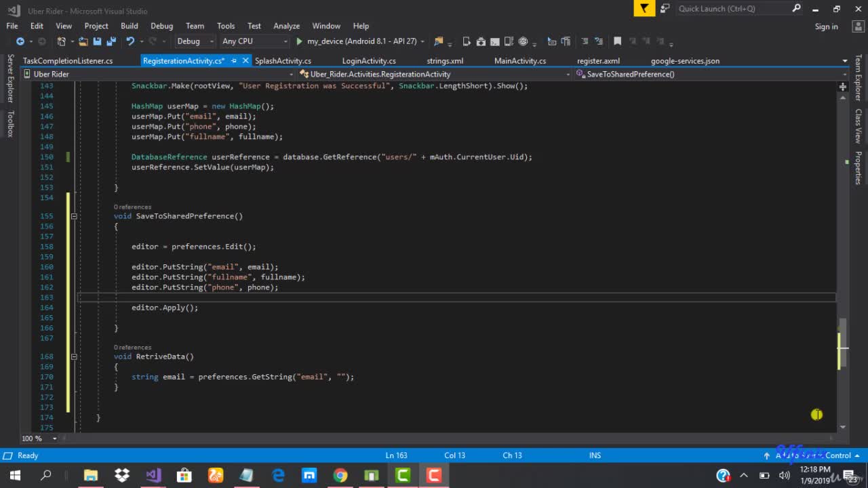Switch to the MainActivity.cs tab
Screen dimensions: 868x488
520,61
